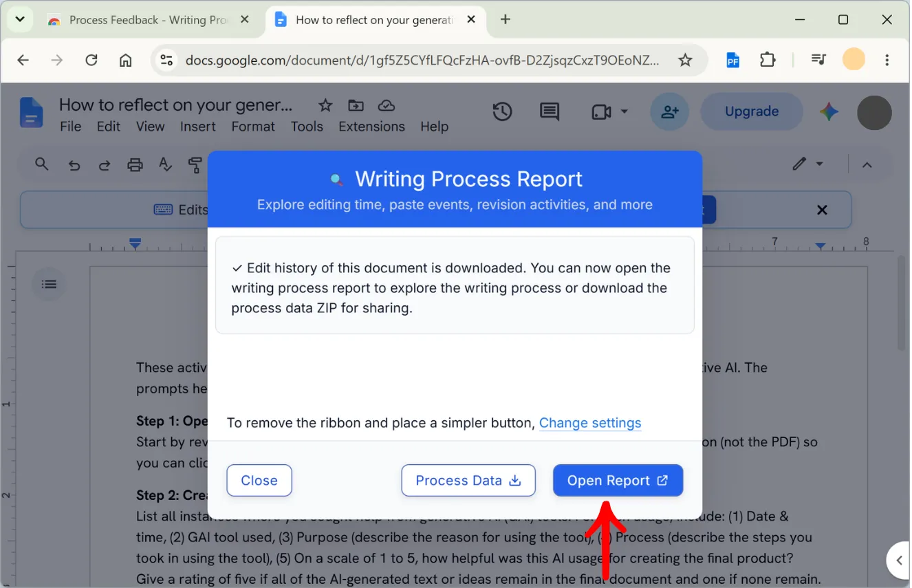Select the paint format tool
This screenshot has width=912, height=588.
pyautogui.click(x=195, y=165)
